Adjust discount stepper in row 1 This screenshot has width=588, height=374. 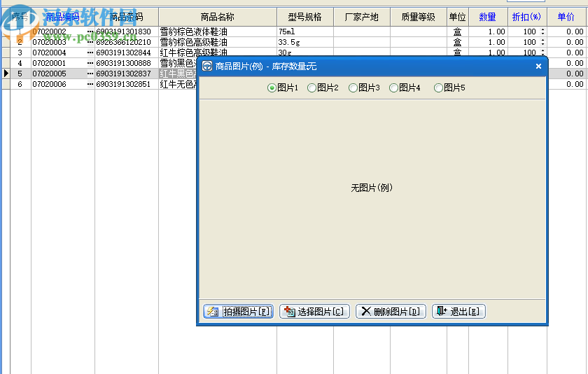click(542, 32)
